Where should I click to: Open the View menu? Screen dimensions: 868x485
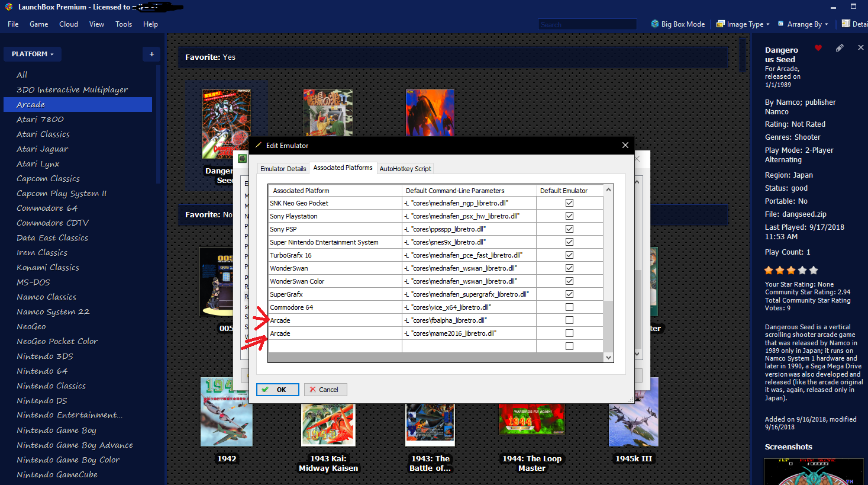[x=96, y=24]
